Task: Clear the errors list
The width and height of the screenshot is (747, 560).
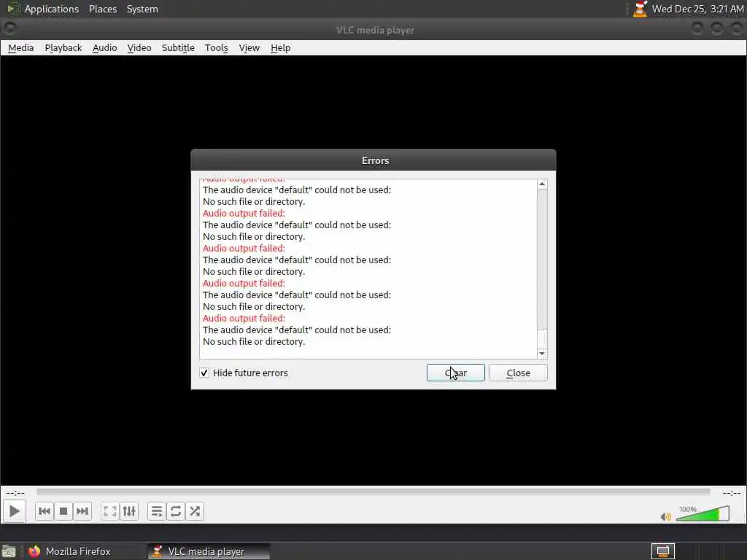Action: pyautogui.click(x=455, y=373)
